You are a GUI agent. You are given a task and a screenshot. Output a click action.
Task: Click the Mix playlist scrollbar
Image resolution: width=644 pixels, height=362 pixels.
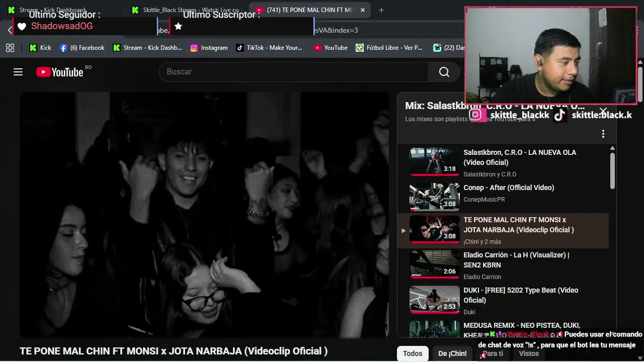click(x=612, y=171)
